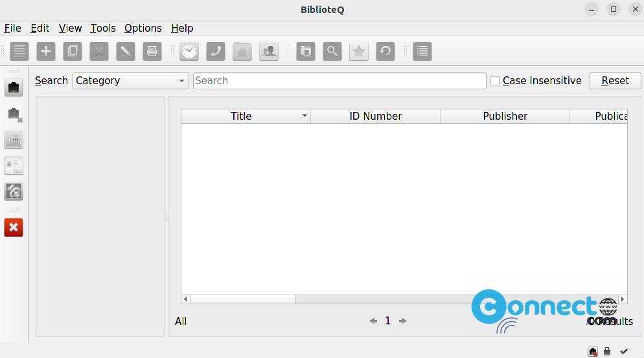Click the stacked files toolbar icon
Image resolution: width=644 pixels, height=358 pixels.
(x=306, y=51)
